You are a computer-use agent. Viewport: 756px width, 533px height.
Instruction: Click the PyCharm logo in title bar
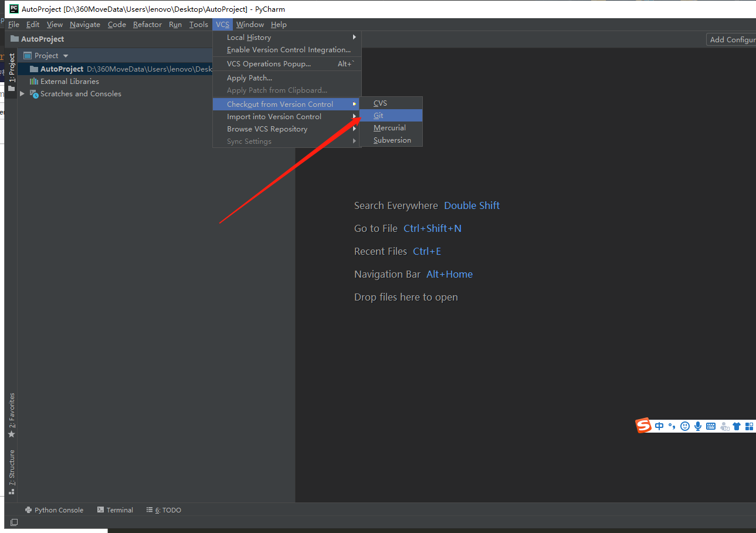(14, 9)
